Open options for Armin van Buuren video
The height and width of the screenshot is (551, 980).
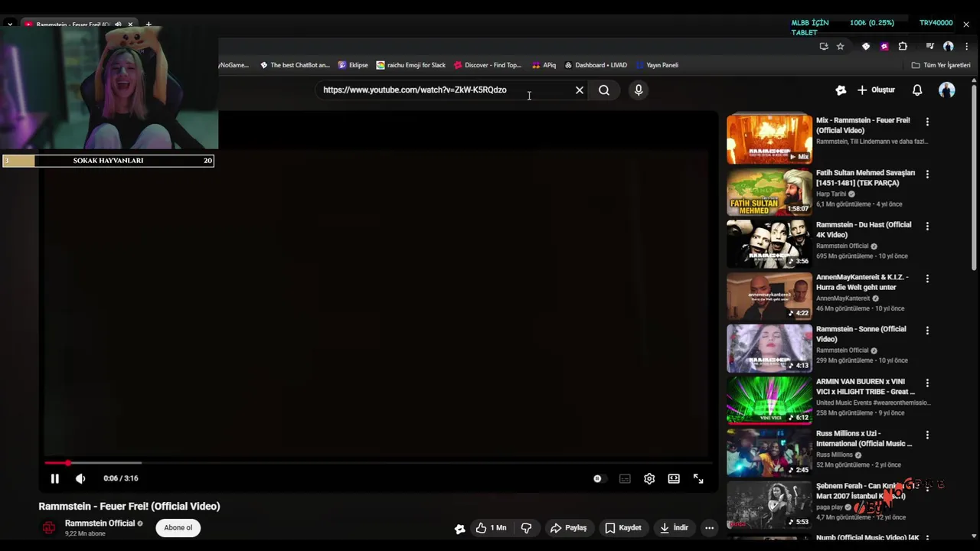pyautogui.click(x=927, y=383)
